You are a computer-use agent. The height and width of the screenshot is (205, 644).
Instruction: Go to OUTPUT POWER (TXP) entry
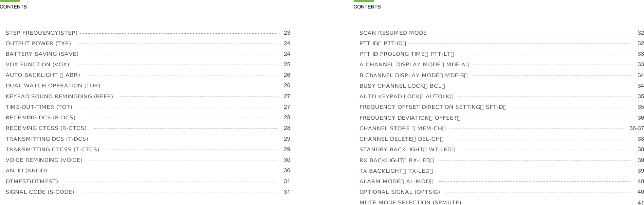point(38,44)
